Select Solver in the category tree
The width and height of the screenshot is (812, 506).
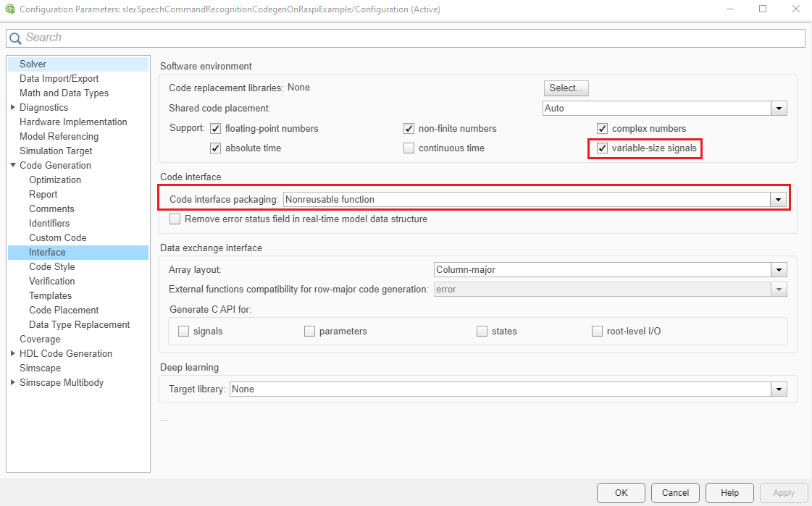point(33,64)
